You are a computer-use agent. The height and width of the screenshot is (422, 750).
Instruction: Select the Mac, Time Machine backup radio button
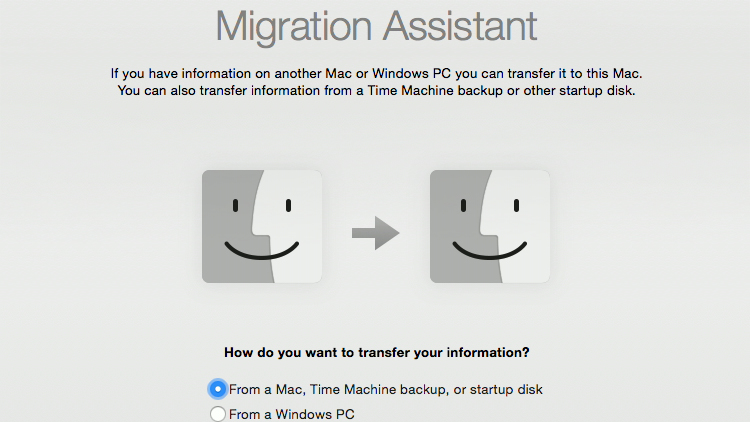pyautogui.click(x=218, y=389)
